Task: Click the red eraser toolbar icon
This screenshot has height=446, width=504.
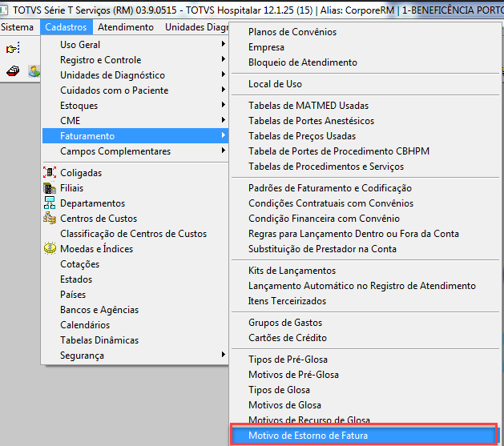Action: [13, 70]
